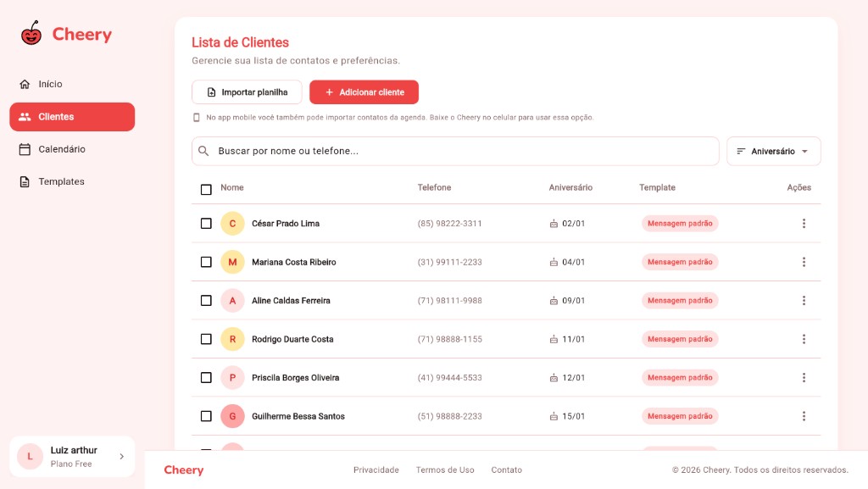Click the Adicionar cliente button
The width and height of the screenshot is (868, 489).
(x=364, y=92)
